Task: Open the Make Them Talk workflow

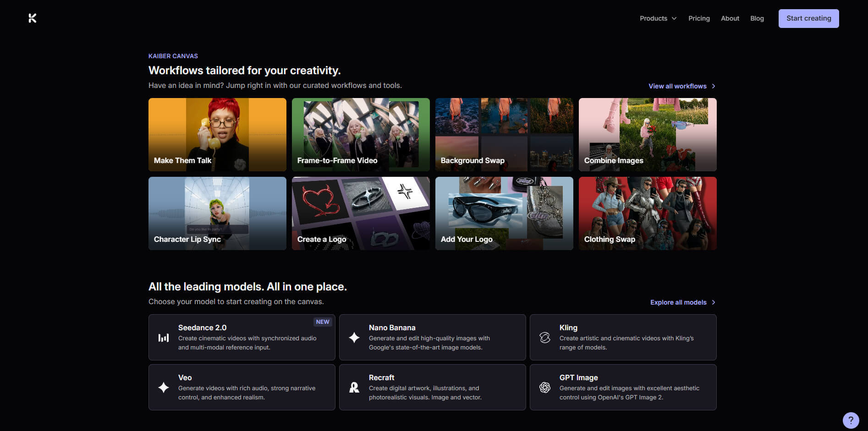Action: [217, 135]
